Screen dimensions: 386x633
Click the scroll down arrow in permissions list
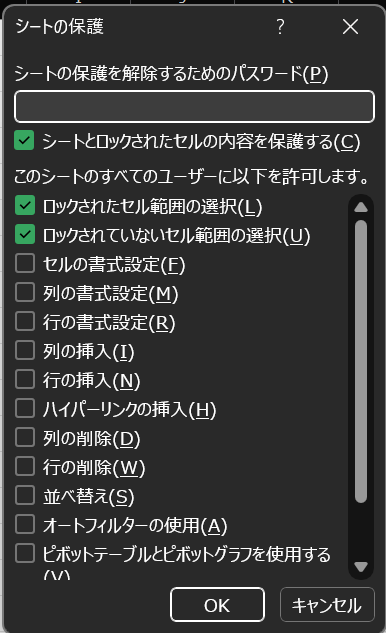click(361, 567)
